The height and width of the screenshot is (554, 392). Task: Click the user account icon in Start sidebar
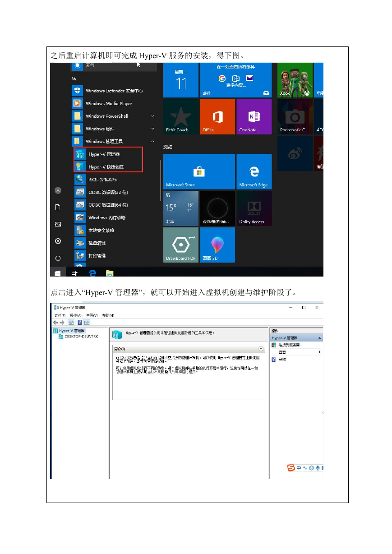58,190
